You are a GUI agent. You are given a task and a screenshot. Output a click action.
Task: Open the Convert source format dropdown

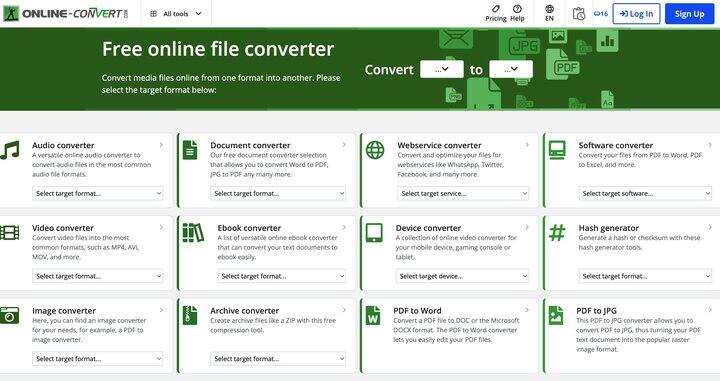pos(442,69)
